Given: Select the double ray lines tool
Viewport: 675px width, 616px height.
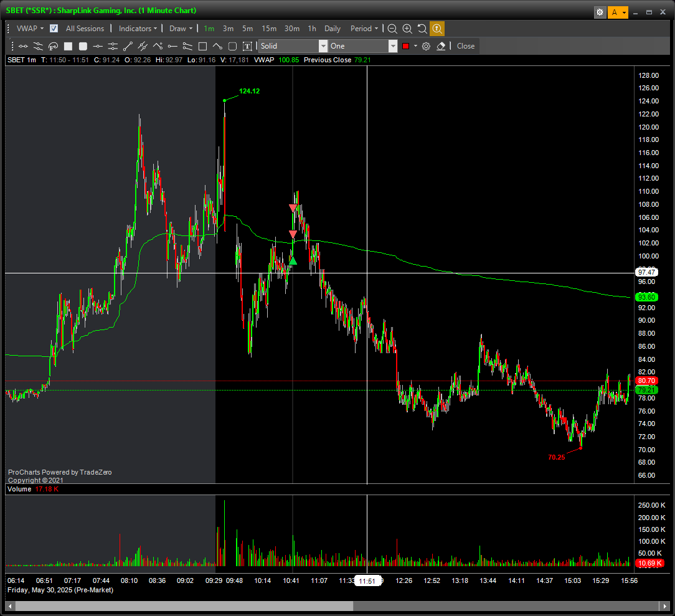Looking at the screenshot, I should point(187,46).
